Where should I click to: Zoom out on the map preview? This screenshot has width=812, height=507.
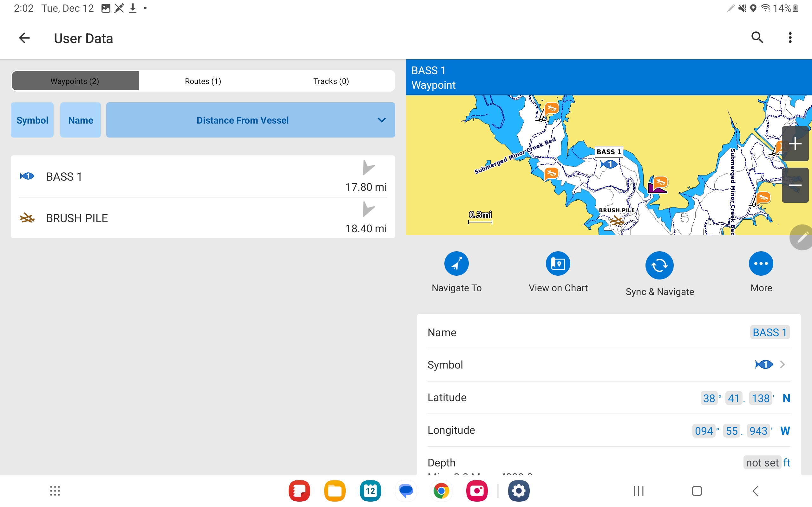795,185
